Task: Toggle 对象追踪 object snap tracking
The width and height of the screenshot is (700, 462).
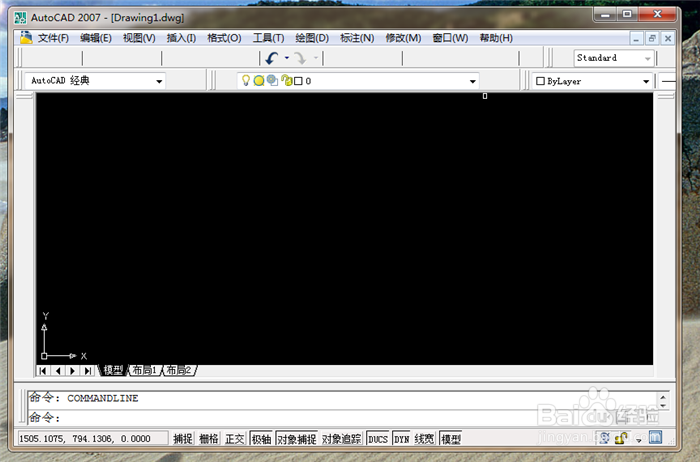Action: (342, 439)
